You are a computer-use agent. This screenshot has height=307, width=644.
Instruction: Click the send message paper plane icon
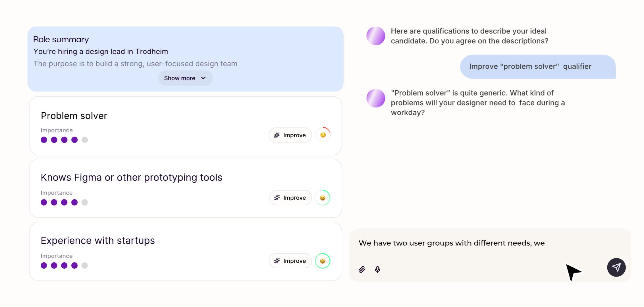(x=616, y=267)
